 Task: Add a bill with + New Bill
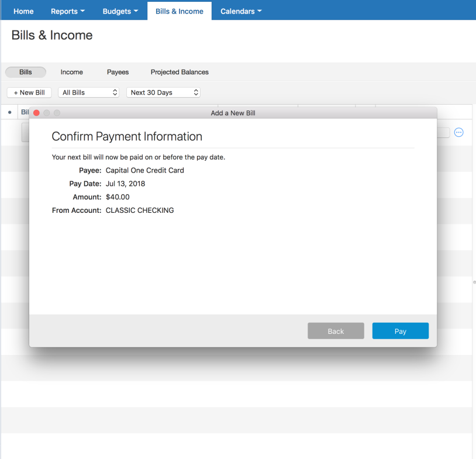(29, 92)
